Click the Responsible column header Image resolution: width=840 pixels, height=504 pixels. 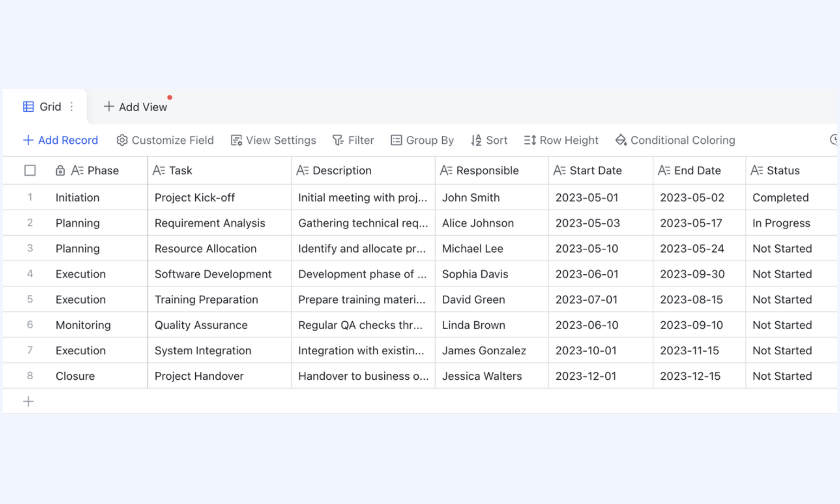pos(492,171)
